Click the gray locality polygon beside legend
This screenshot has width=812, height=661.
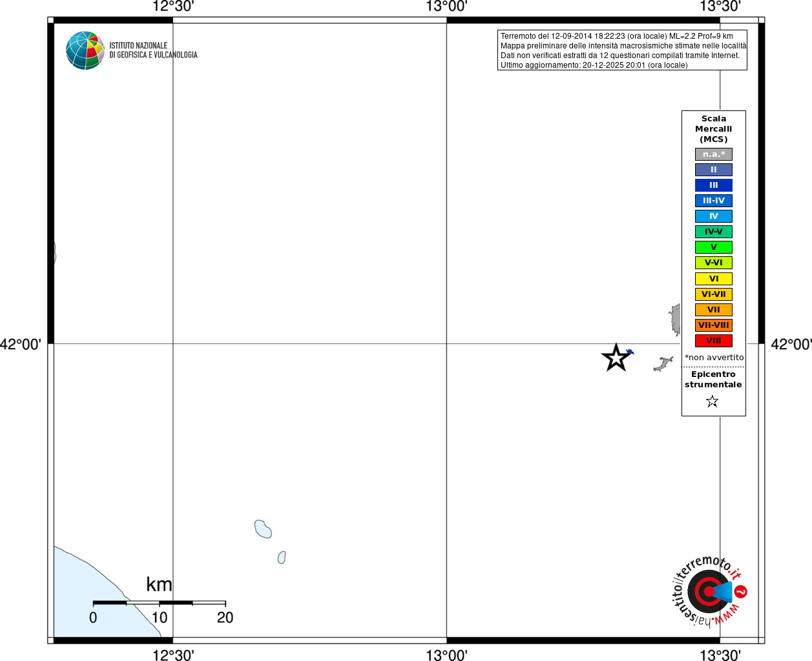(x=676, y=320)
